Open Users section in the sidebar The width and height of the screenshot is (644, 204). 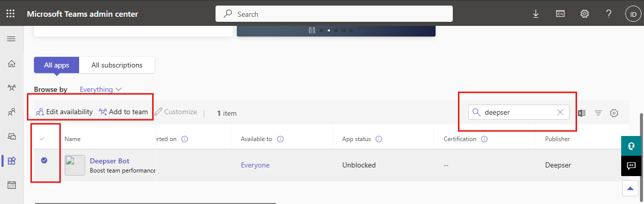point(11,112)
